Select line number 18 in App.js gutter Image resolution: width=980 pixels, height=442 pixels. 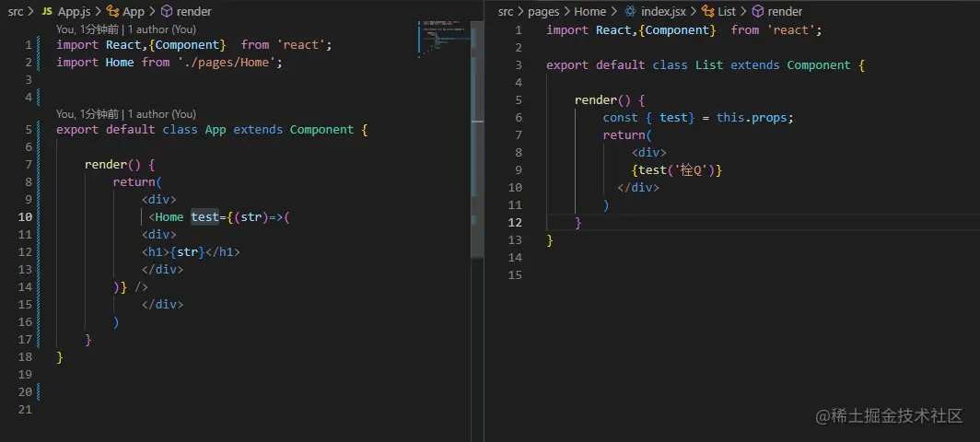(25, 357)
